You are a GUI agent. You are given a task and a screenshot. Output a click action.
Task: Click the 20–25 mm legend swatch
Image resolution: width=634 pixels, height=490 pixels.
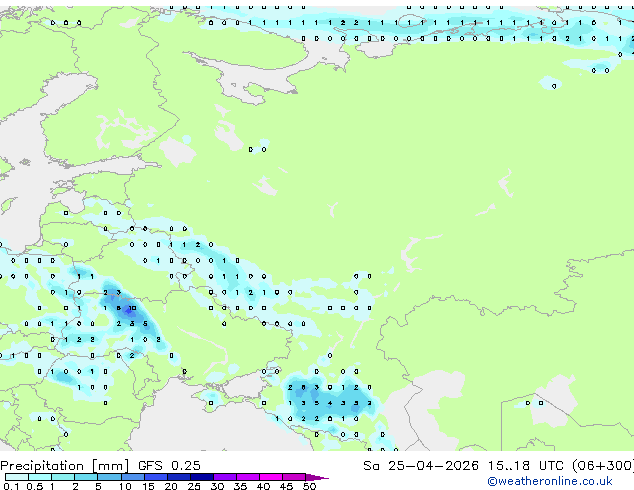(x=178, y=477)
